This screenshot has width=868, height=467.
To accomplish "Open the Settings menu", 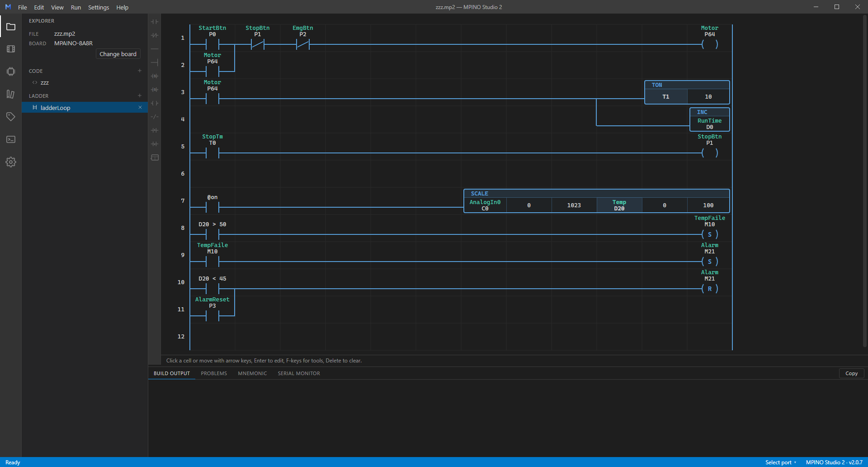I will (x=99, y=7).
